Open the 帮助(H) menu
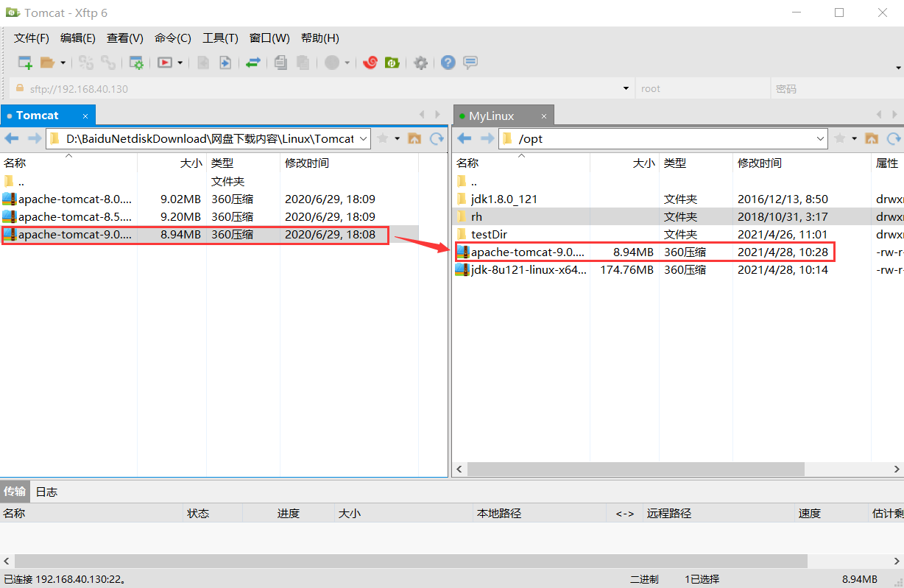 point(320,38)
